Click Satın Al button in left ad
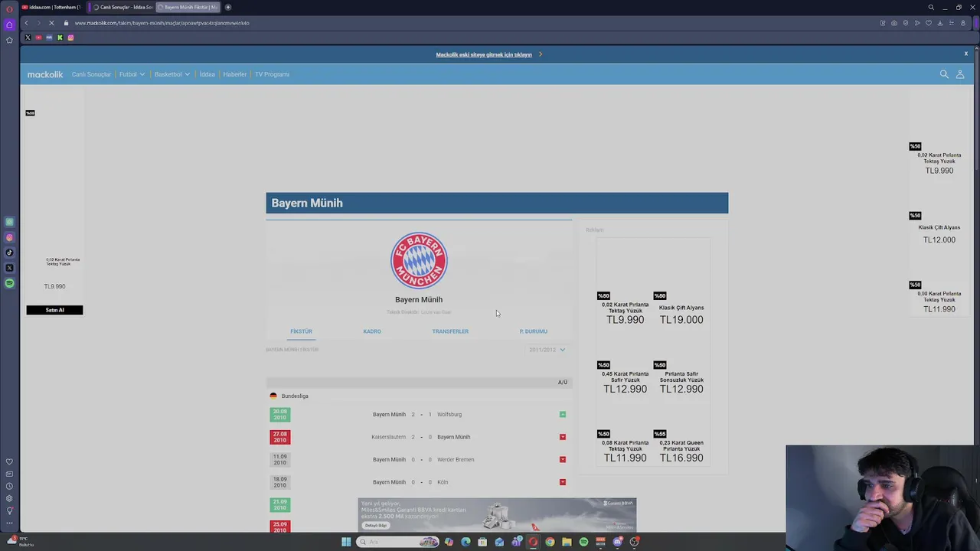The height and width of the screenshot is (551, 980). (x=54, y=310)
